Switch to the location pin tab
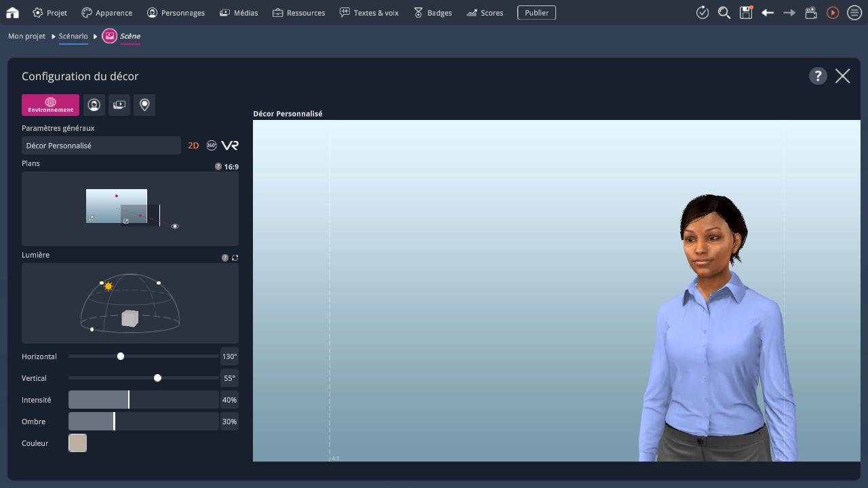This screenshot has width=868, height=488. tap(144, 105)
